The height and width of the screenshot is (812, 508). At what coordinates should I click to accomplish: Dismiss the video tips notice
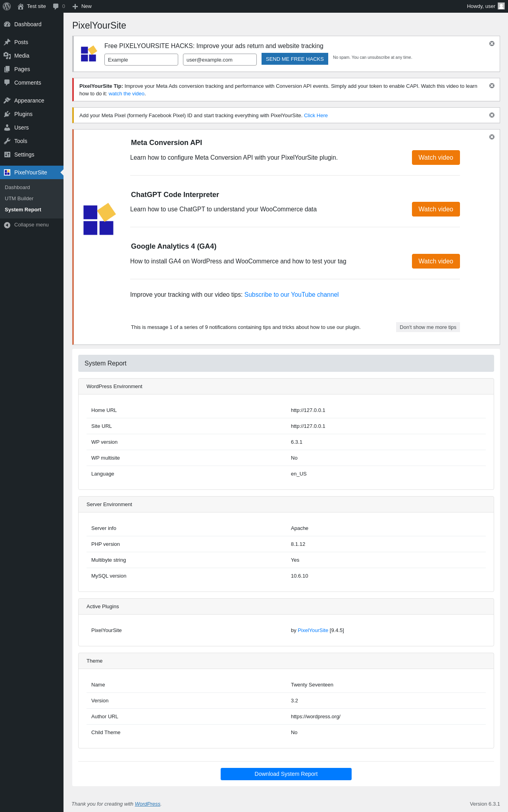pos(492,137)
